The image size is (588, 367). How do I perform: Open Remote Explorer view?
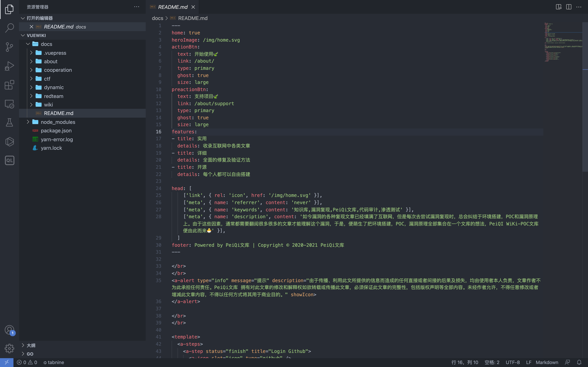point(9,104)
